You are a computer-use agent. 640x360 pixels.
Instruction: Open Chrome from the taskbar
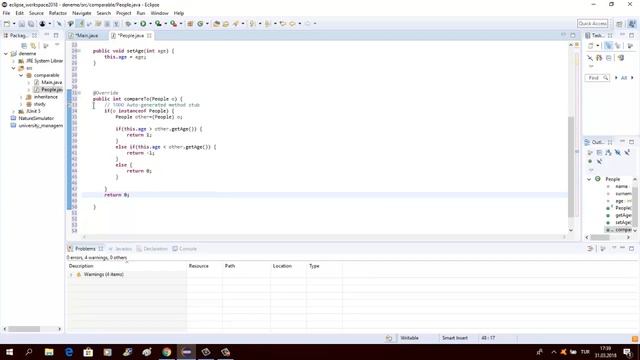click(x=167, y=352)
